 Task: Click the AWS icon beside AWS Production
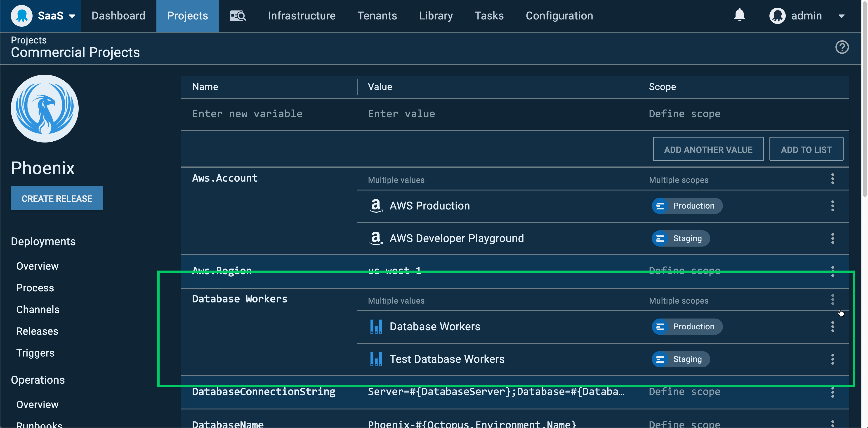pos(376,206)
